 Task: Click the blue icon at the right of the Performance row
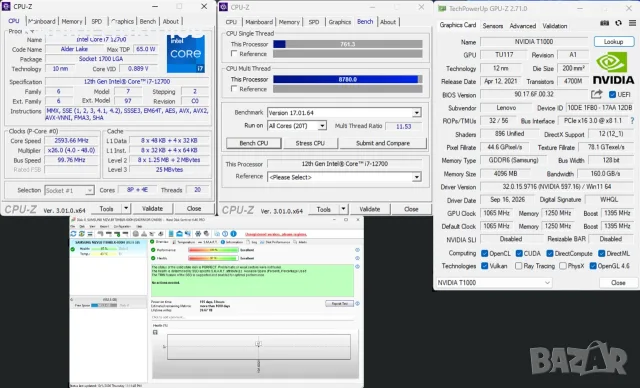click(x=357, y=250)
